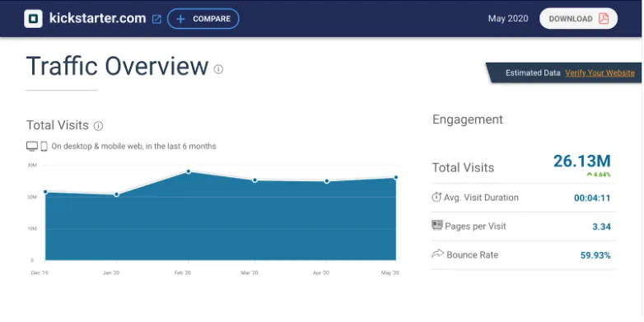Select the May 2020 date label

click(508, 18)
